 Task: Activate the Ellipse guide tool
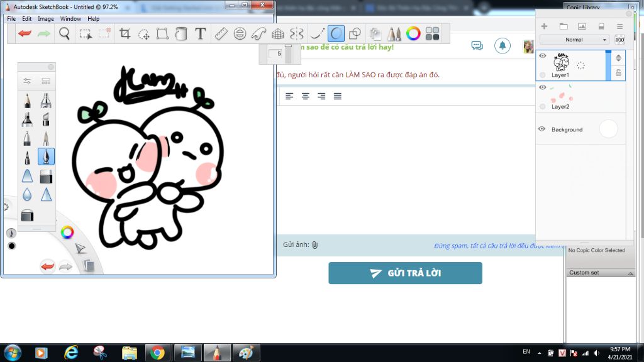(240, 34)
